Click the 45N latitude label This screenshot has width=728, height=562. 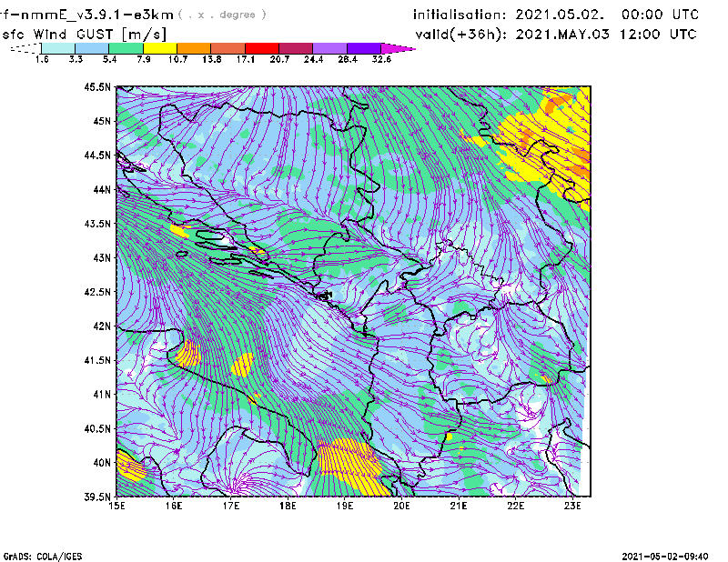(x=102, y=121)
